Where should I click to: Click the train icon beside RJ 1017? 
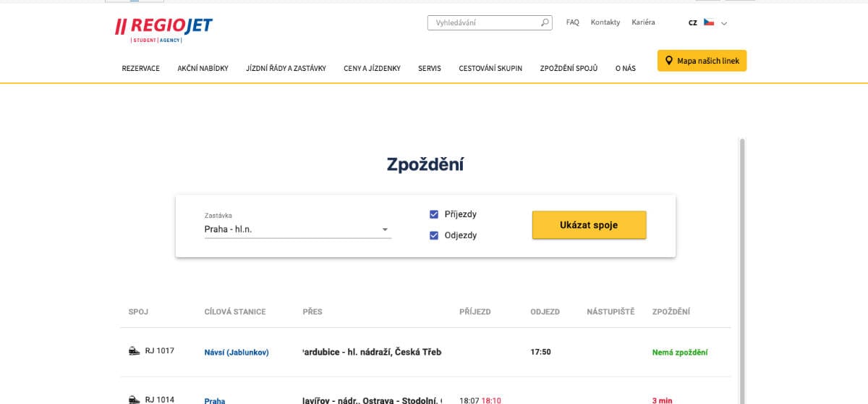pos(134,351)
